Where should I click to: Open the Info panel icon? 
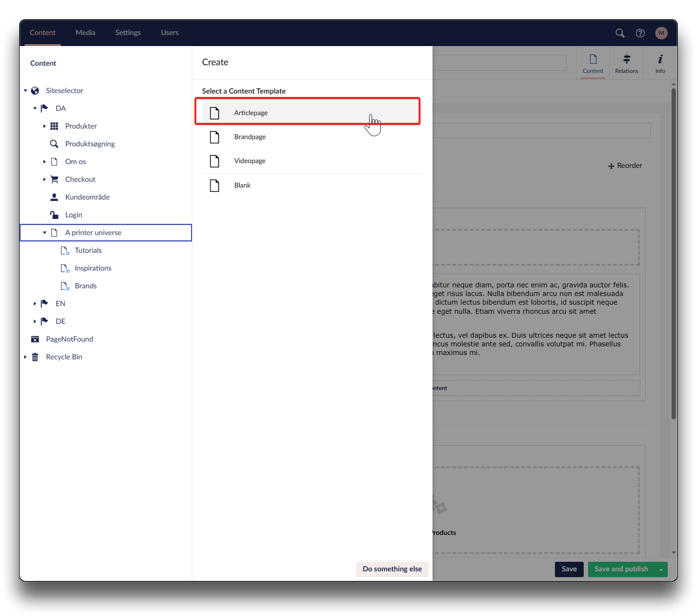[660, 59]
